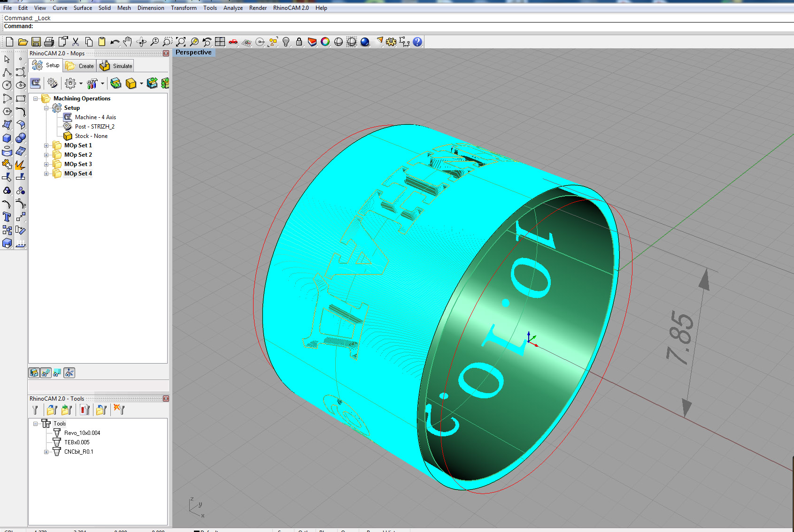The width and height of the screenshot is (794, 532).
Task: Open the Stock box dropdown arrow
Action: (141, 84)
